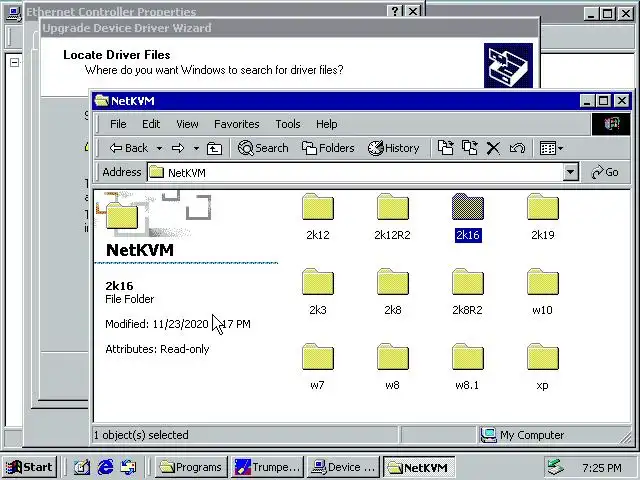The image size is (640, 480).
Task: Open the View menu
Action: [187, 124]
